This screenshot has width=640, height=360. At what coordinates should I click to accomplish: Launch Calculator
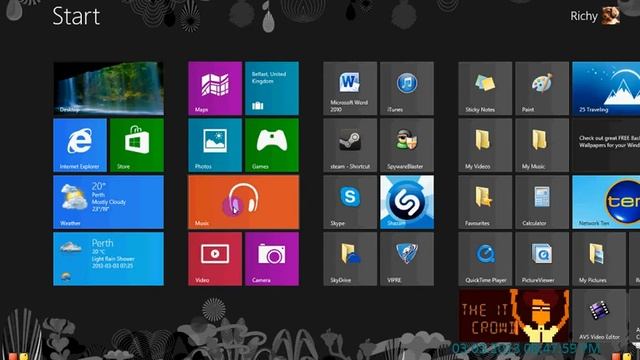542,202
